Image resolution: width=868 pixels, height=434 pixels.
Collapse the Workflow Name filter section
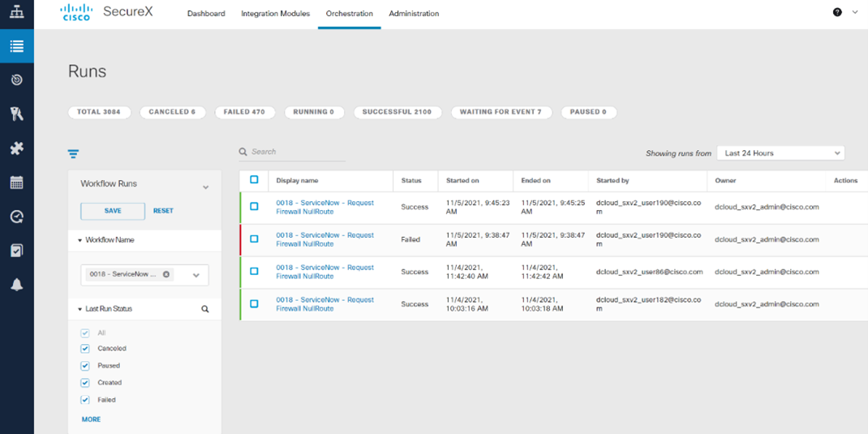pyautogui.click(x=80, y=240)
